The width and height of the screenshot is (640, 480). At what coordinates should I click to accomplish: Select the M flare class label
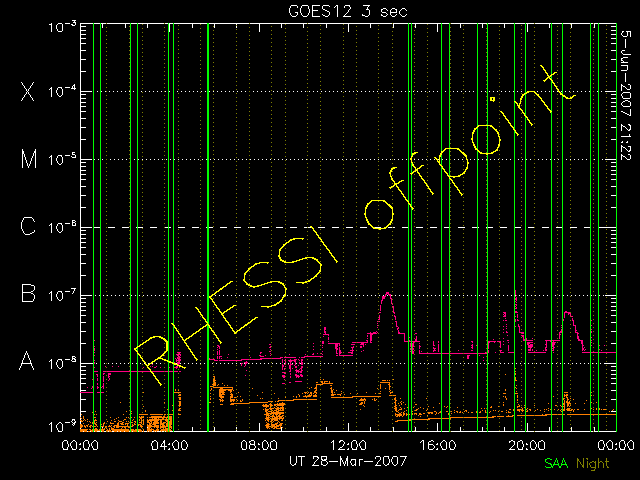(29, 159)
